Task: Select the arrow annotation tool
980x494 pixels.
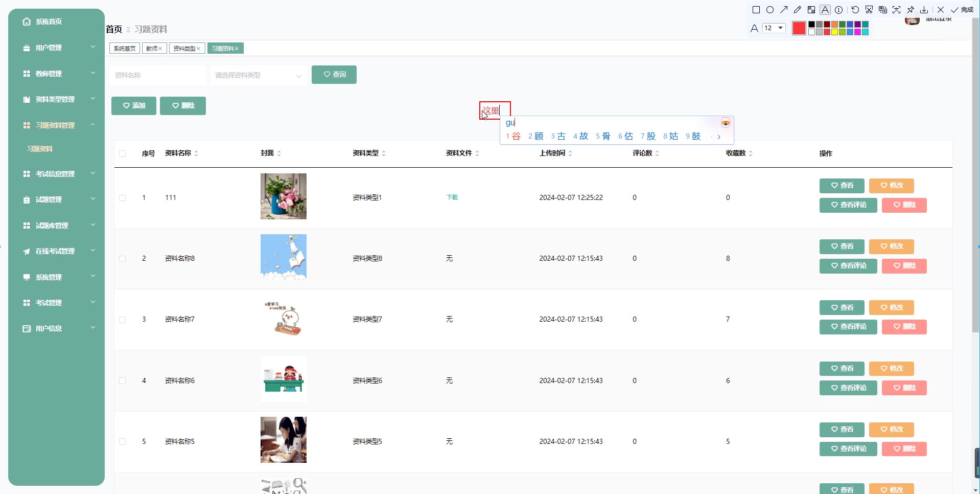Action: (784, 10)
